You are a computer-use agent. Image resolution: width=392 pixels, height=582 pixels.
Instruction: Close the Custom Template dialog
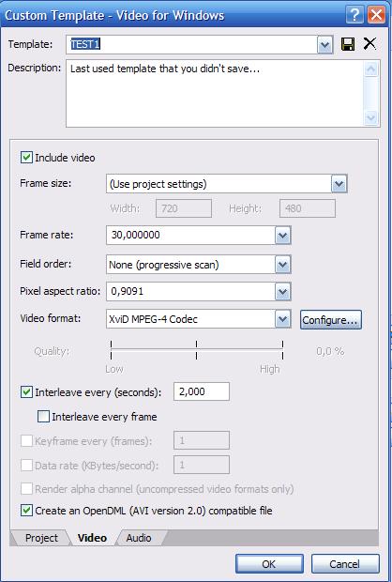tap(376, 15)
